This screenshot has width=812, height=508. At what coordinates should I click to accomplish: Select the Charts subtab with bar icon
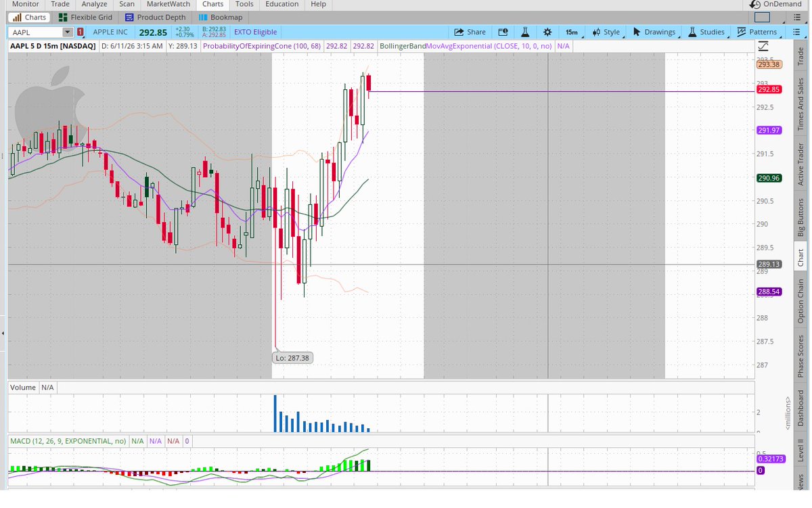coord(28,17)
